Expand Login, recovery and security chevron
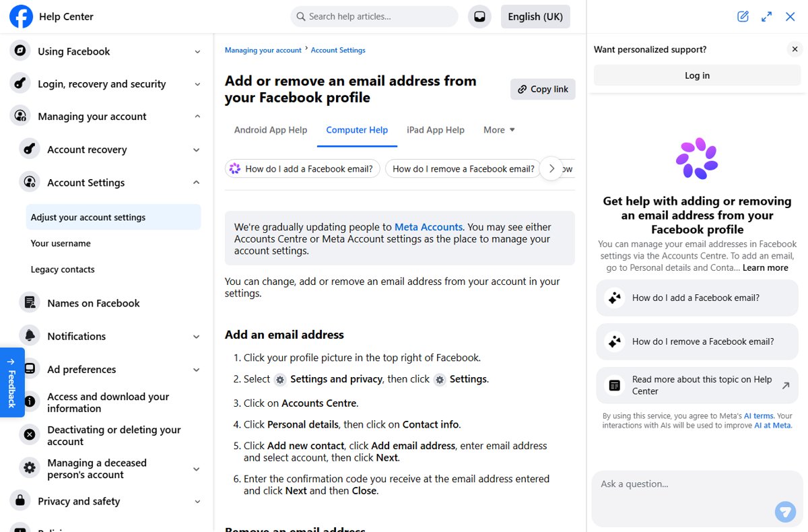This screenshot has height=532, width=808. tap(197, 84)
